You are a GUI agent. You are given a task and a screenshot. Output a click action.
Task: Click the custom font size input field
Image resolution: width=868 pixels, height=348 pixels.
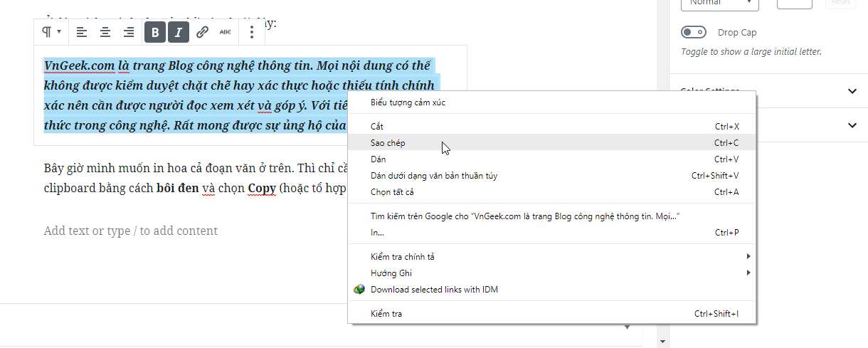(795, 3)
